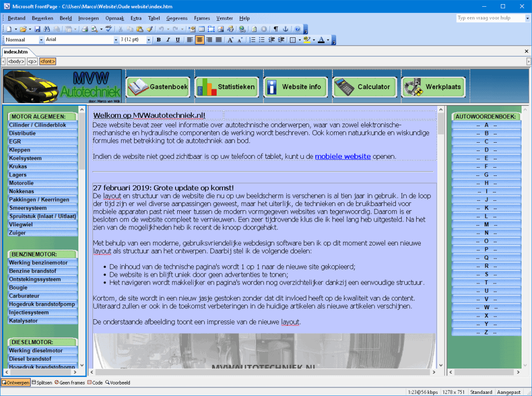The image size is (532, 396).
Task: Click the Insert Table toolbar icon
Action: click(202, 29)
